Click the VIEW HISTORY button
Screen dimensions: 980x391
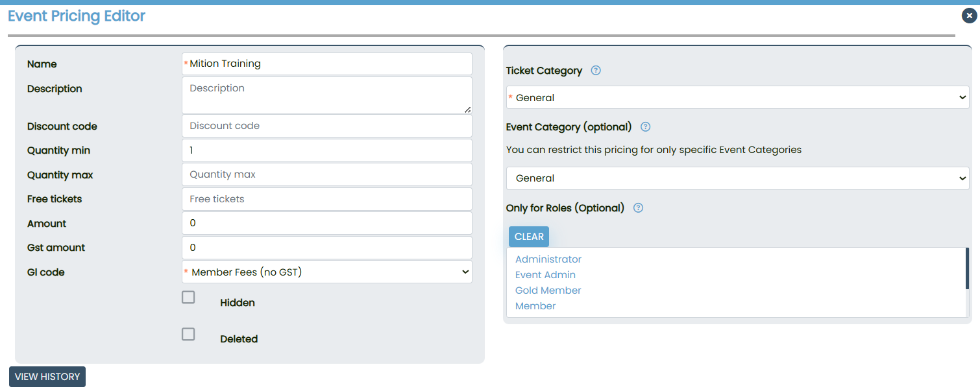(47, 377)
